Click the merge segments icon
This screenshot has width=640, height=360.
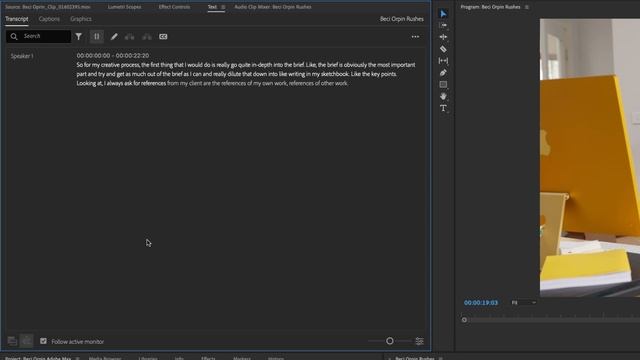coord(147,37)
